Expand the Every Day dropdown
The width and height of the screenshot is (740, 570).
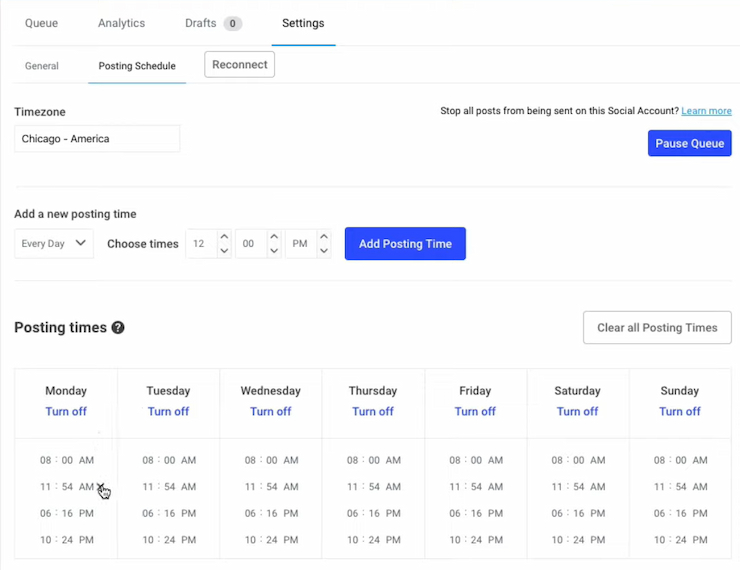(x=54, y=243)
